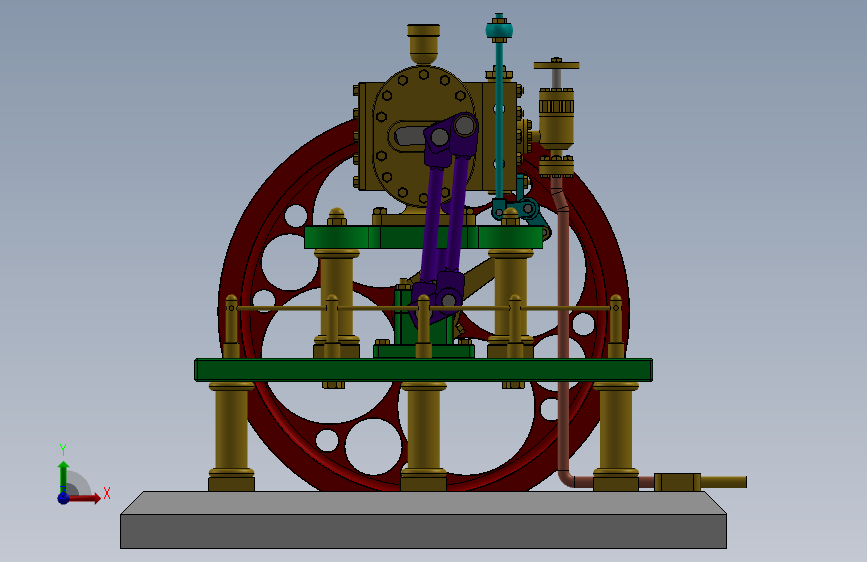The height and width of the screenshot is (562, 867).
Task: Select the copper vertical pipe
Action: [x=563, y=332]
